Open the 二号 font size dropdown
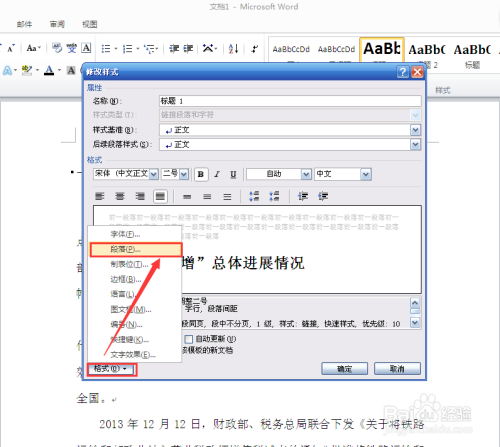The width and height of the screenshot is (500, 447). tap(184, 174)
